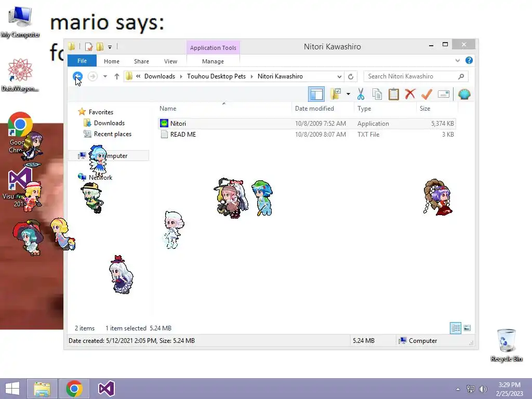
Task: Click the Nitori application green icon
Action: pos(164,124)
